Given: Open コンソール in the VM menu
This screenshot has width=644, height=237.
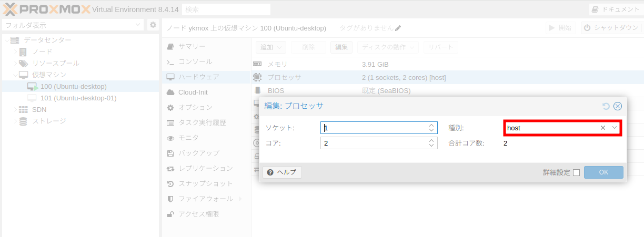Looking at the screenshot, I should pos(206,61).
